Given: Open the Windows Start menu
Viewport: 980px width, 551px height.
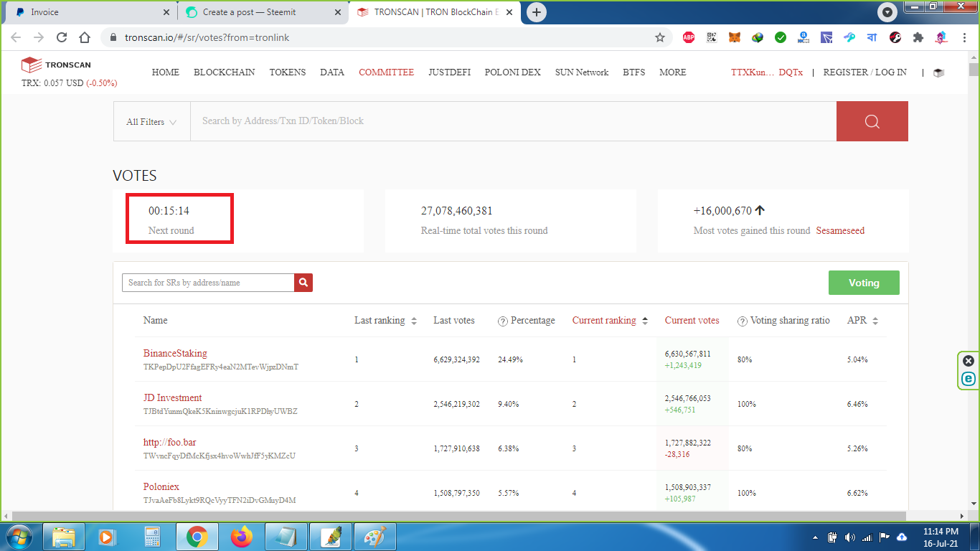Looking at the screenshot, I should (x=18, y=537).
